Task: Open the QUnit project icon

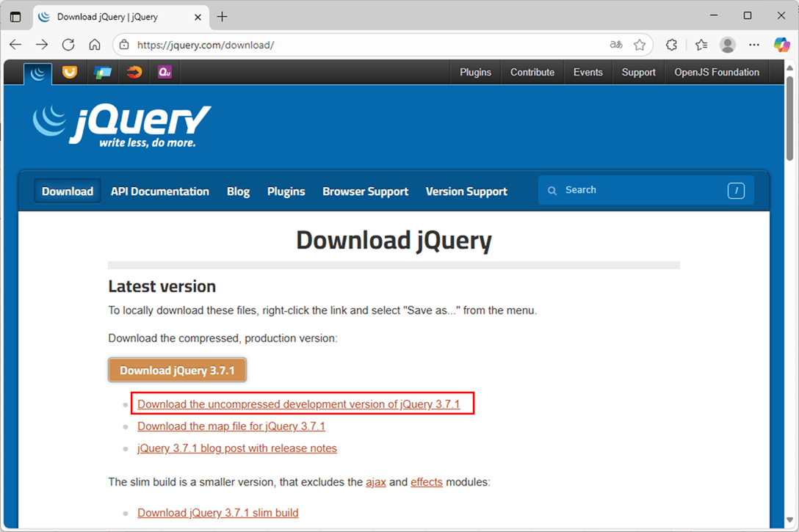Action: pyautogui.click(x=164, y=72)
